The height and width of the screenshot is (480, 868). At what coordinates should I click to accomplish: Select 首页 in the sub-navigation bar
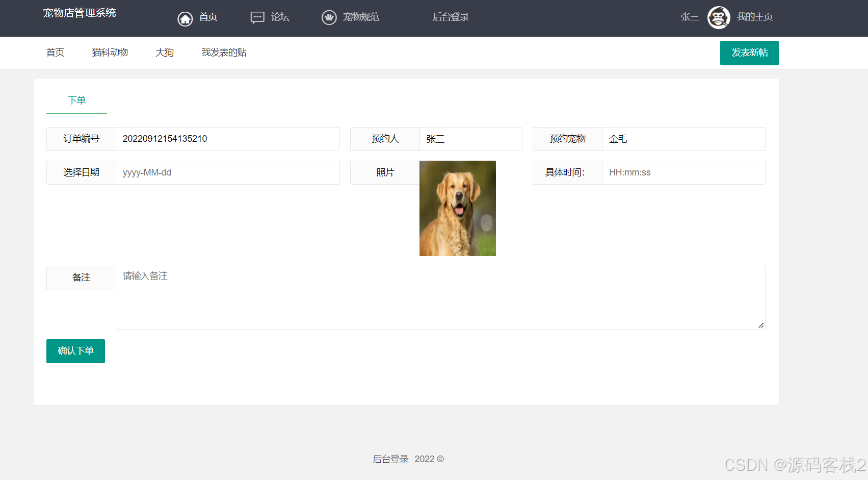coord(55,53)
